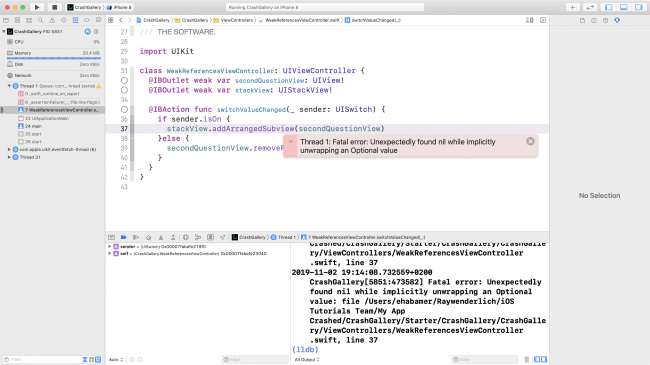Click ViewControllers folder in jump bar
The image size is (650, 365).
[x=234, y=20]
